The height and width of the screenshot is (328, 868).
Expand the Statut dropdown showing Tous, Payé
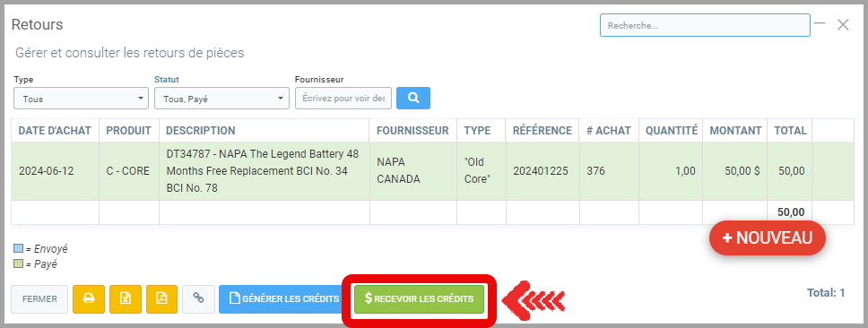click(221, 99)
